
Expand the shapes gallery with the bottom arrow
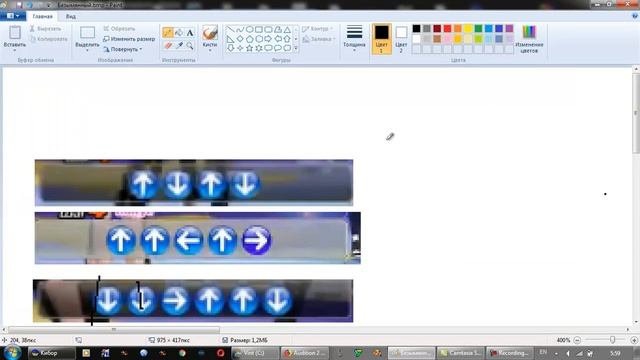(x=296, y=49)
